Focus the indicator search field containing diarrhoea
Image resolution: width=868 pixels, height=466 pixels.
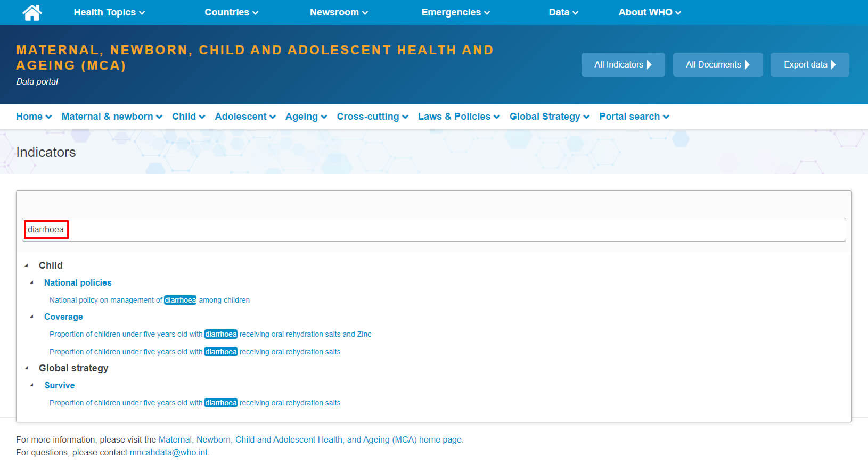tap(433, 229)
